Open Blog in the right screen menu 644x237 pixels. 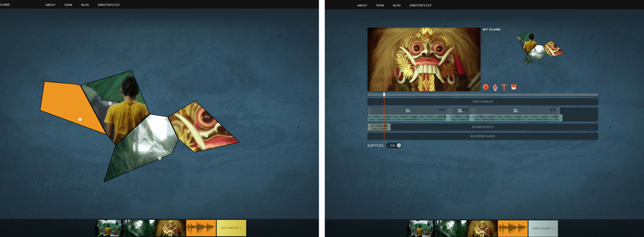coord(397,5)
